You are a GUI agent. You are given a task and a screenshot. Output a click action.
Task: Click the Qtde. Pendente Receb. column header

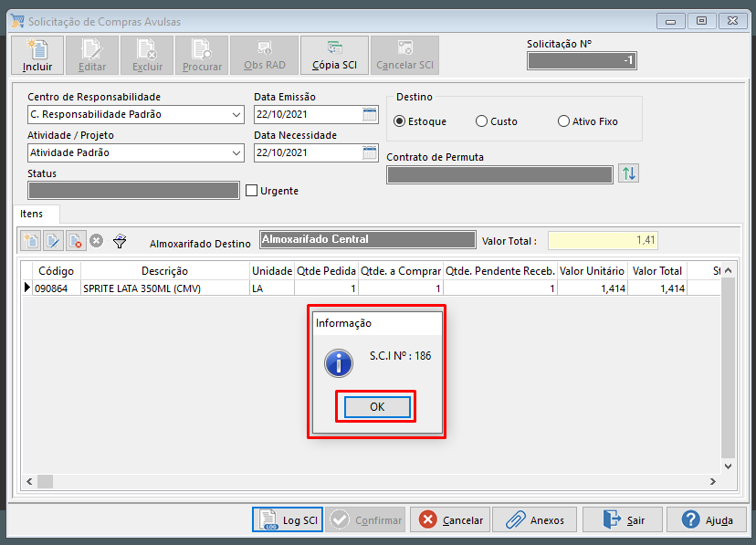[500, 271]
